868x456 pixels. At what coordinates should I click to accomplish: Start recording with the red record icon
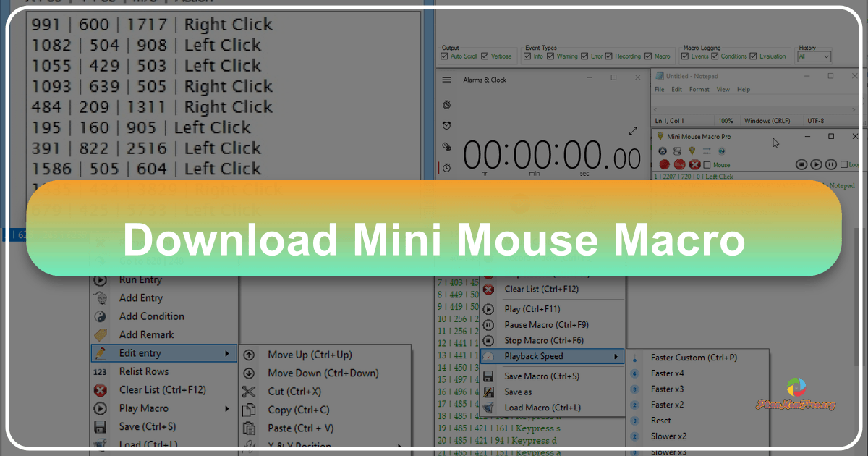click(663, 164)
